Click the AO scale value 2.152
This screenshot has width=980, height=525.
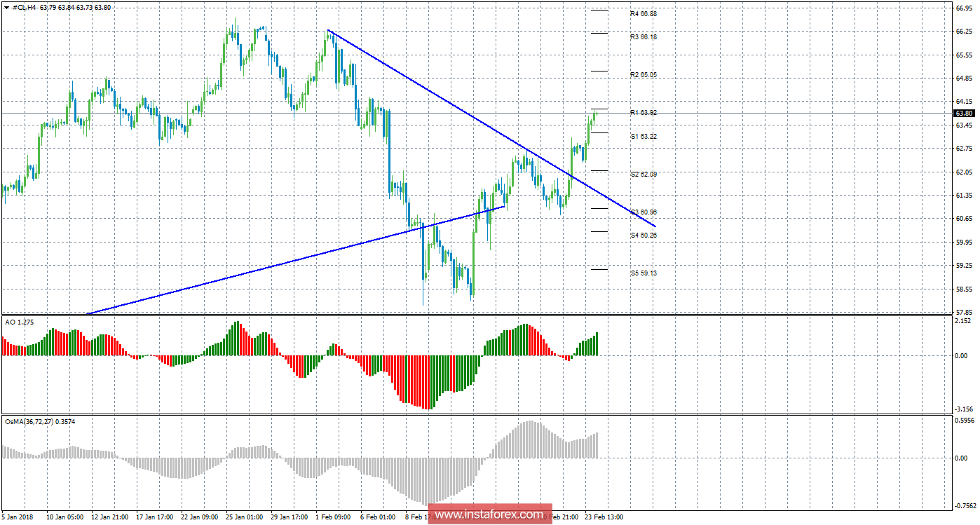[x=964, y=321]
